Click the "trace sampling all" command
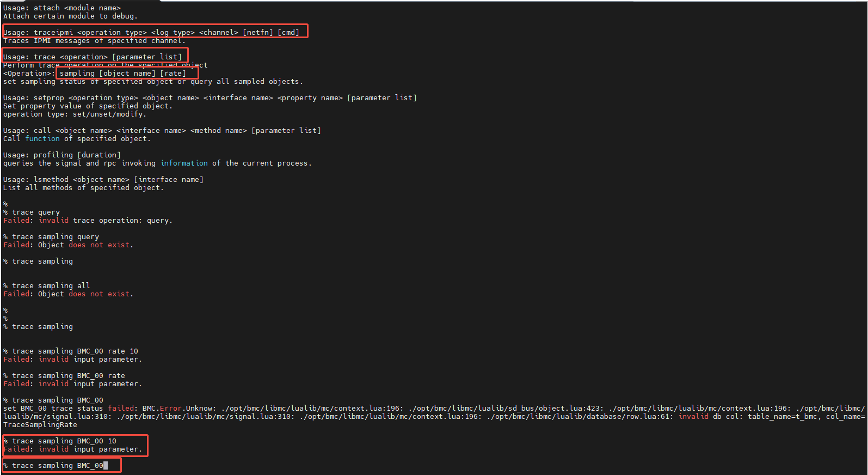This screenshot has height=475, width=868. tap(51, 286)
